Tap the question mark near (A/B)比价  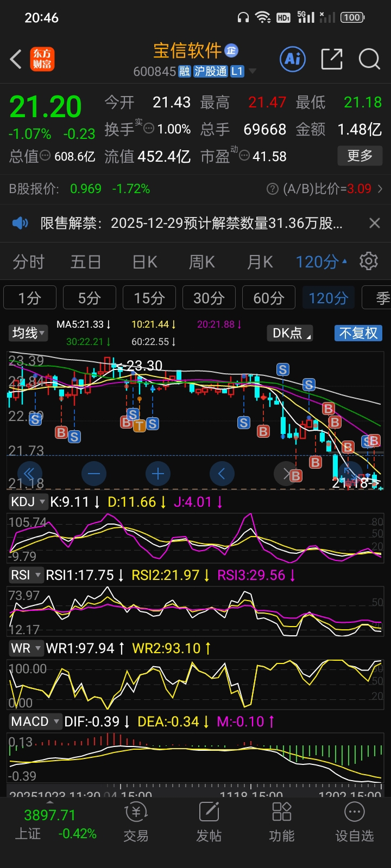click(273, 189)
